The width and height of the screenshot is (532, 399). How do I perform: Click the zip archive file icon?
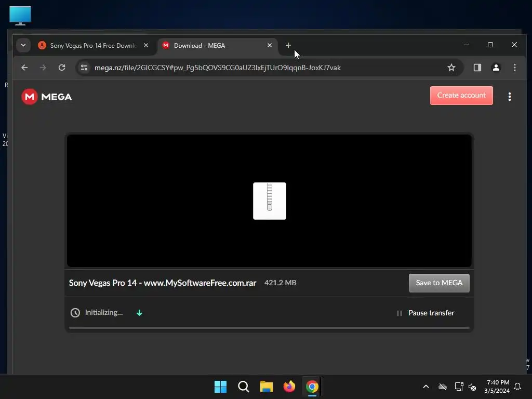[x=270, y=201]
